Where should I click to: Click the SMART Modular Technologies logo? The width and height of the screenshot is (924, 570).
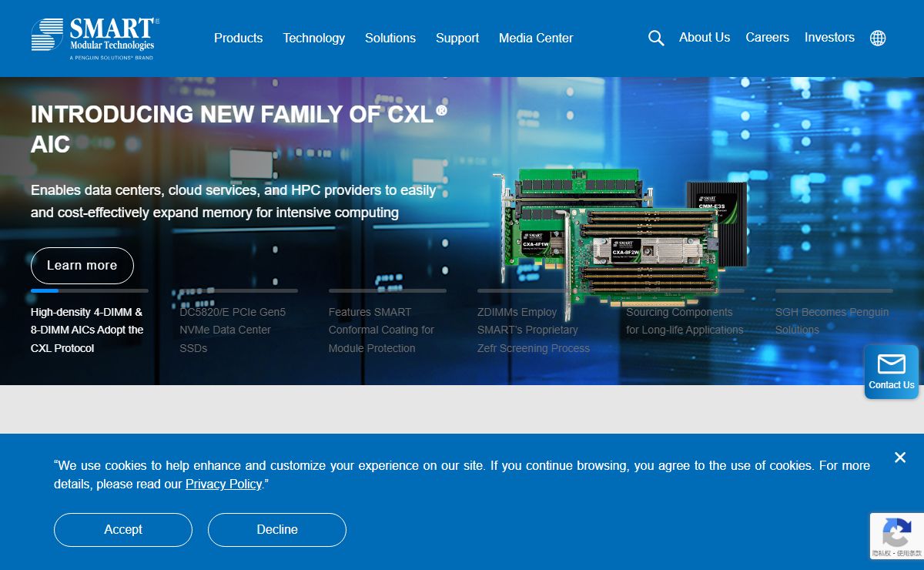[95, 38]
